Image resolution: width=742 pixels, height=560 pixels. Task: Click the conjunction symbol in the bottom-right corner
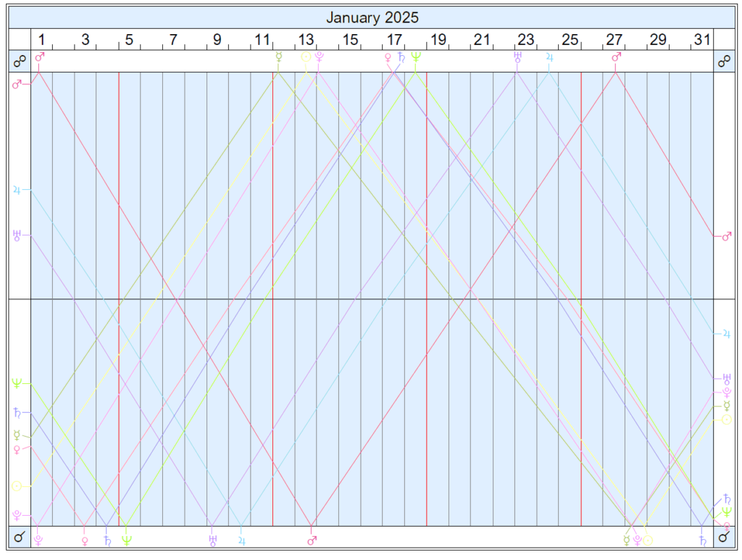pos(723,537)
